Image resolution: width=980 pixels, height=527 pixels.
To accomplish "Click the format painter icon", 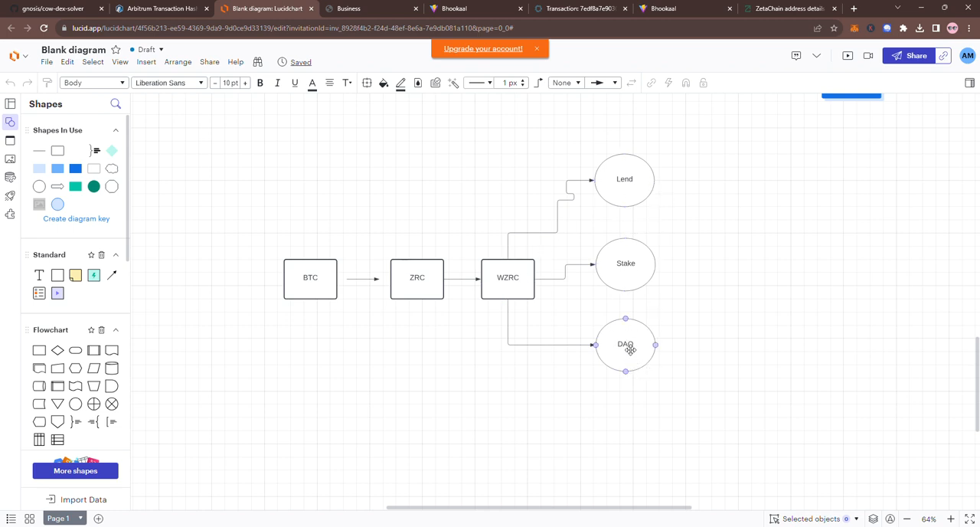I will [x=47, y=83].
